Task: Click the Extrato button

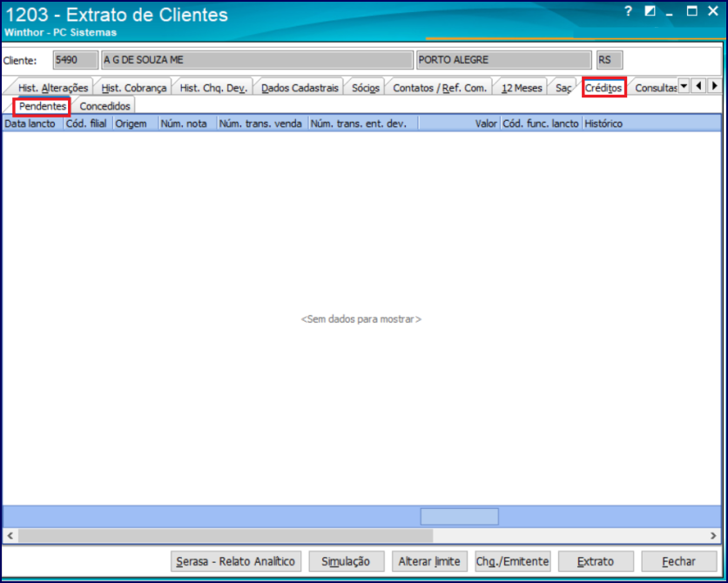Action: point(596,561)
